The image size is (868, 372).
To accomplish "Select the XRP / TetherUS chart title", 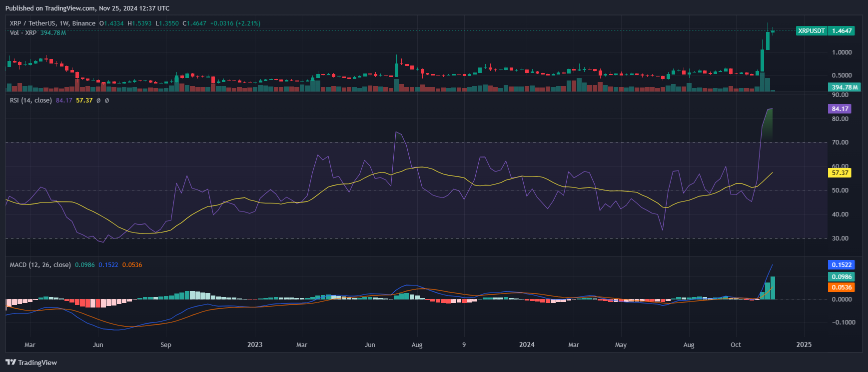I will pyautogui.click(x=52, y=23).
